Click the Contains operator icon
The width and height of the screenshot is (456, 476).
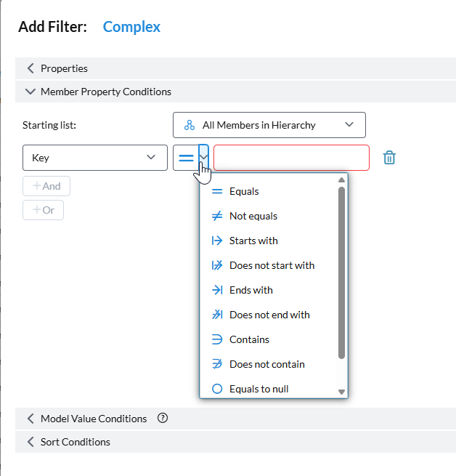216,340
